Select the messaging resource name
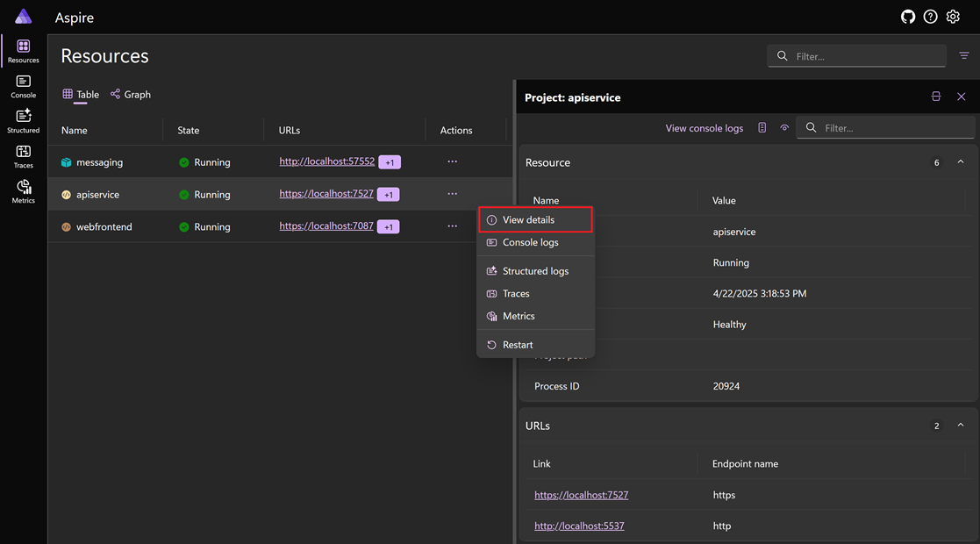Screen dimensions: 980x544 point(99,162)
